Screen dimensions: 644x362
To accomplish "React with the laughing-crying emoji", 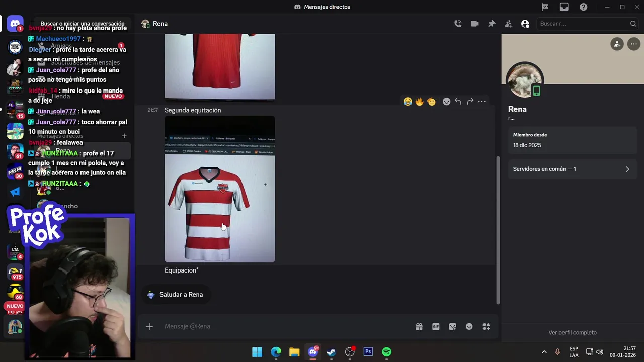I will (408, 102).
